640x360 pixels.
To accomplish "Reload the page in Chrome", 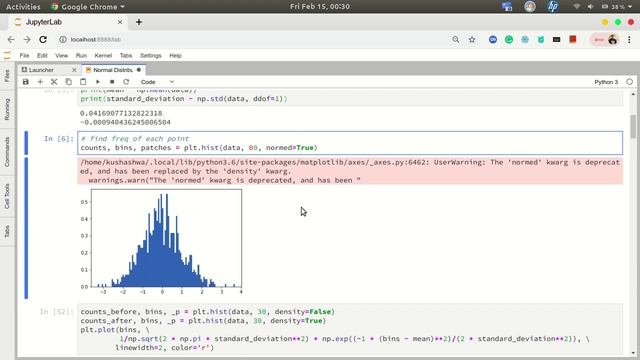I will point(43,40).
